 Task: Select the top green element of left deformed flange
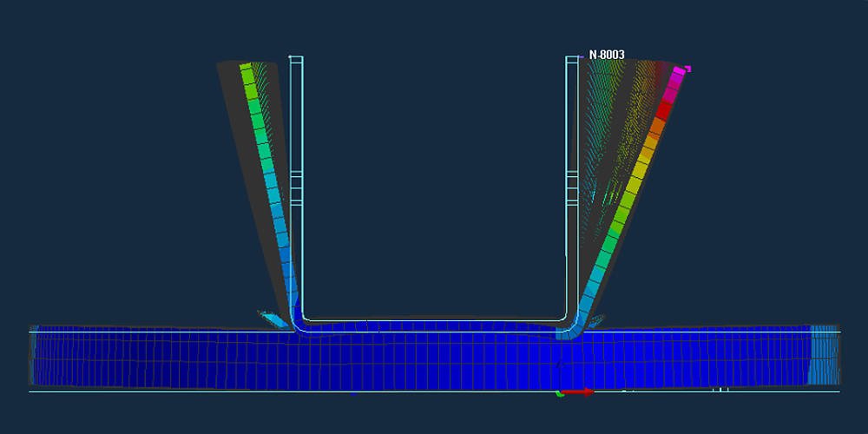coord(247,74)
